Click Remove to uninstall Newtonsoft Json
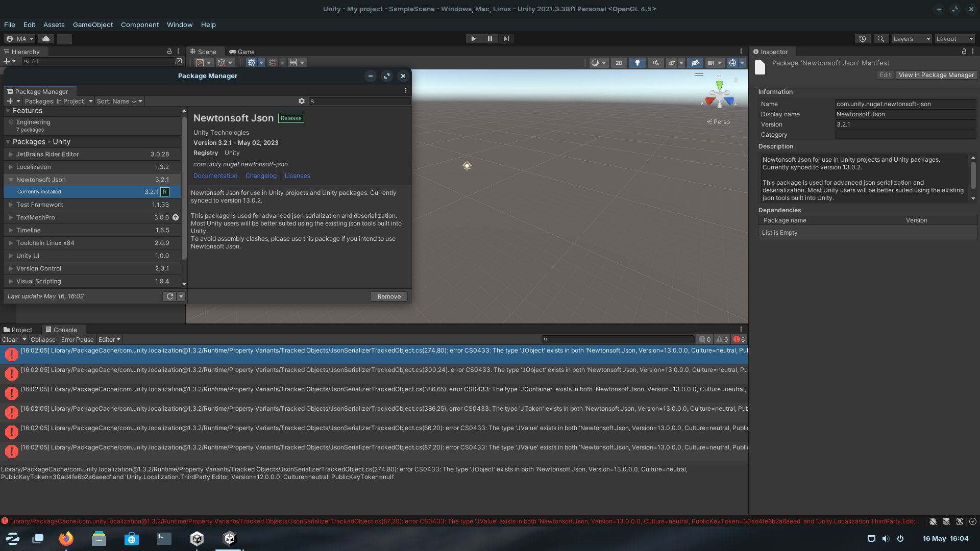Viewport: 980px width, 551px height. pyautogui.click(x=389, y=296)
